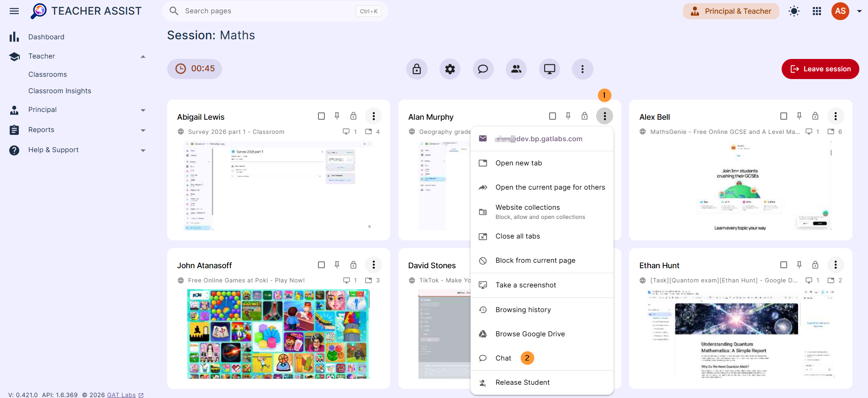Open Classrooms in sidebar

point(48,74)
